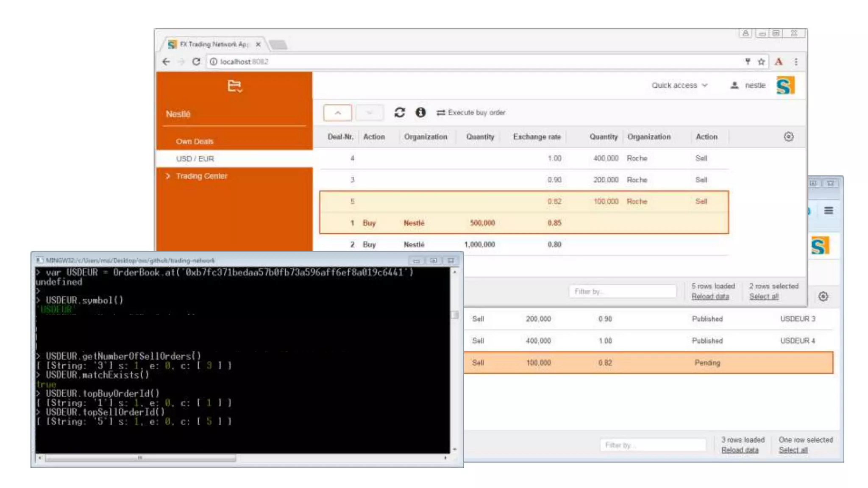The width and height of the screenshot is (868, 488).
Task: Click gear icon in lower-right window
Action: tap(823, 297)
